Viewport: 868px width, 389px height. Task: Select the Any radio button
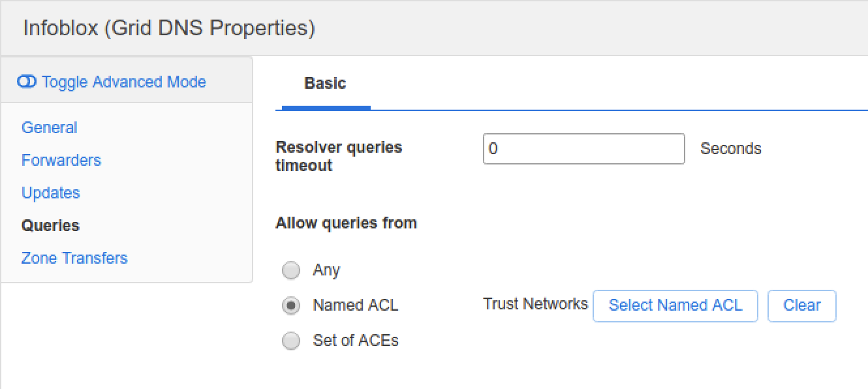click(x=291, y=270)
